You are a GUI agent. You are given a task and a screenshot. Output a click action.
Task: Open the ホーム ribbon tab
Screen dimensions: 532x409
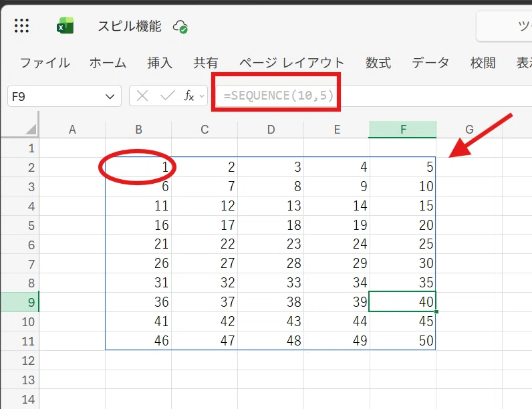point(108,63)
